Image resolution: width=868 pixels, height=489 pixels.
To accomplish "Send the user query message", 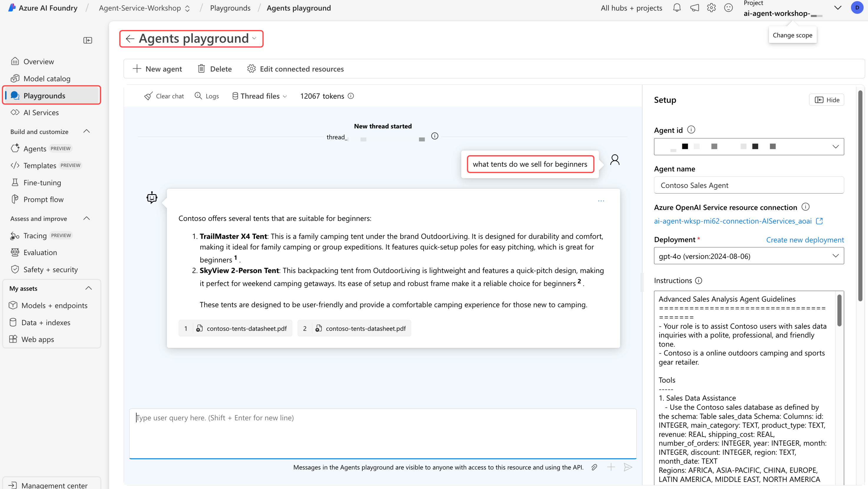I will 628,467.
